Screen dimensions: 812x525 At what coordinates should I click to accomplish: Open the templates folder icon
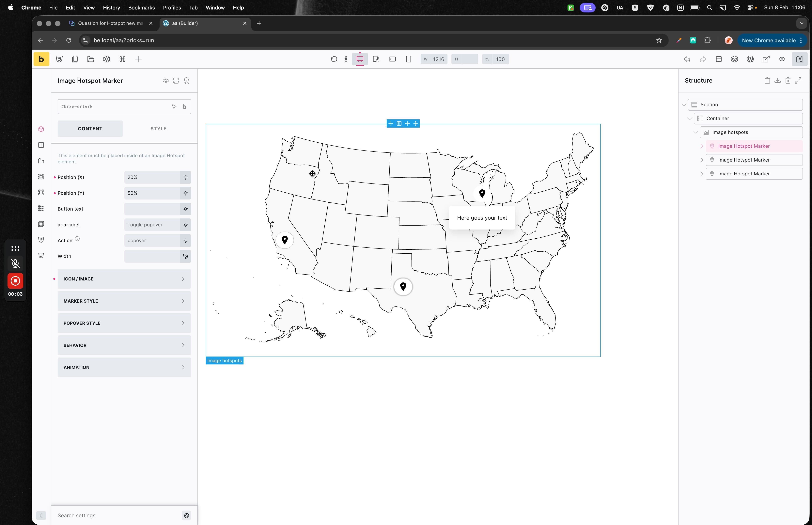tap(91, 59)
